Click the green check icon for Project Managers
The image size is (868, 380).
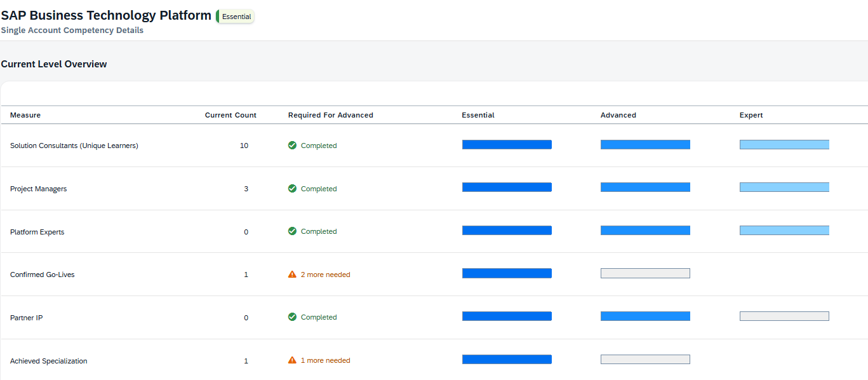(292, 189)
